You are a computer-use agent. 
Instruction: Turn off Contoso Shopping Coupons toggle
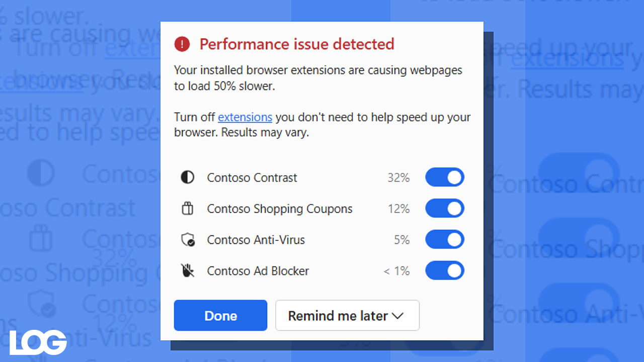445,209
